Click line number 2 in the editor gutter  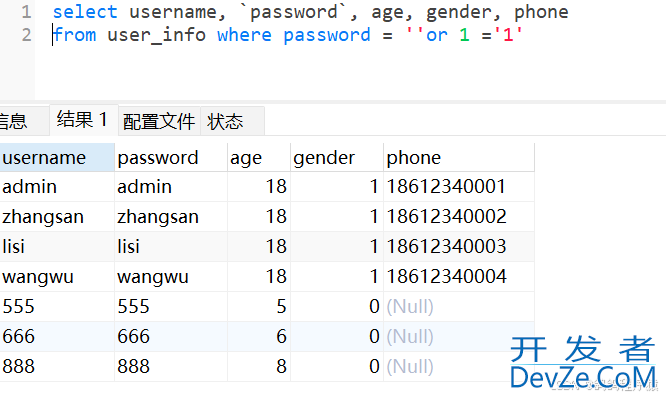point(26,35)
